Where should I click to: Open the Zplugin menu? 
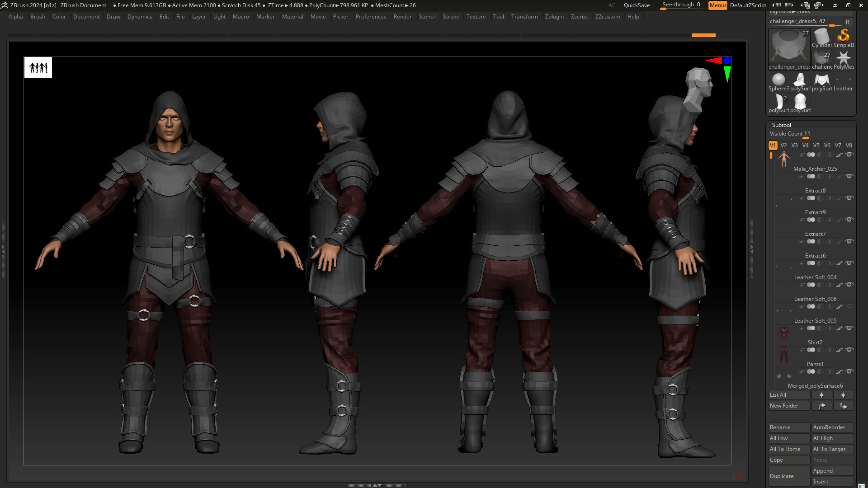click(x=555, y=17)
